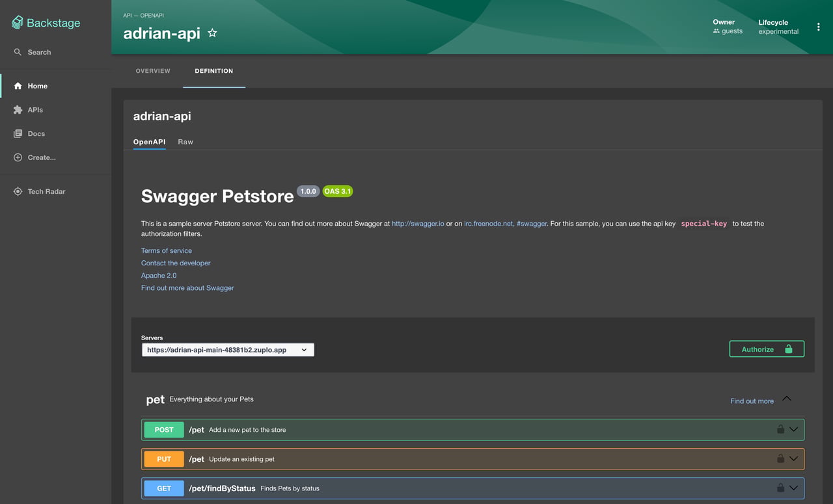Screen dimensions: 833x504
Task: Click the 'Everything about your Pets' description
Action: click(x=212, y=399)
